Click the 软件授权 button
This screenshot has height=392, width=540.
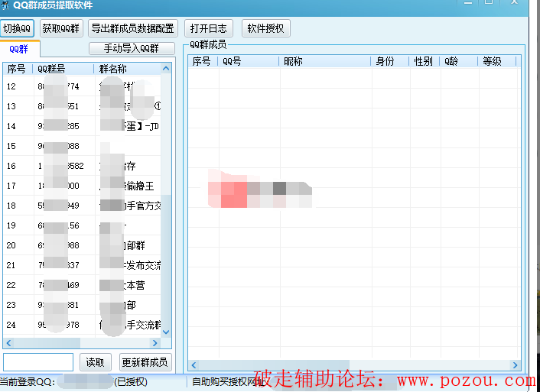pos(266,28)
